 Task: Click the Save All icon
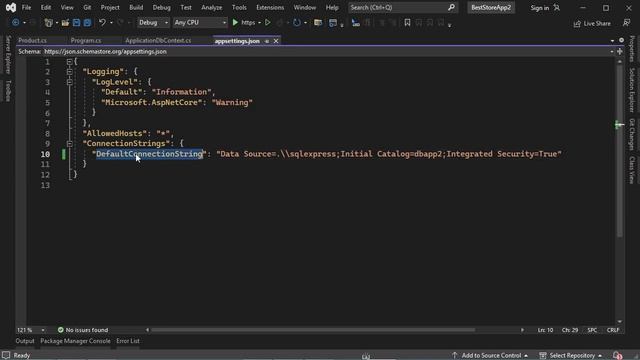click(87, 23)
